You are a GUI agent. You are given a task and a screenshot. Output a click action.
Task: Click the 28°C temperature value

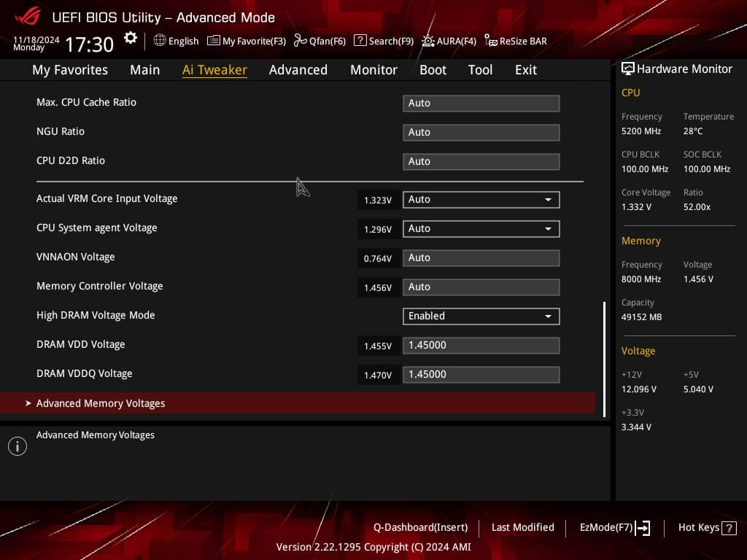pos(693,131)
